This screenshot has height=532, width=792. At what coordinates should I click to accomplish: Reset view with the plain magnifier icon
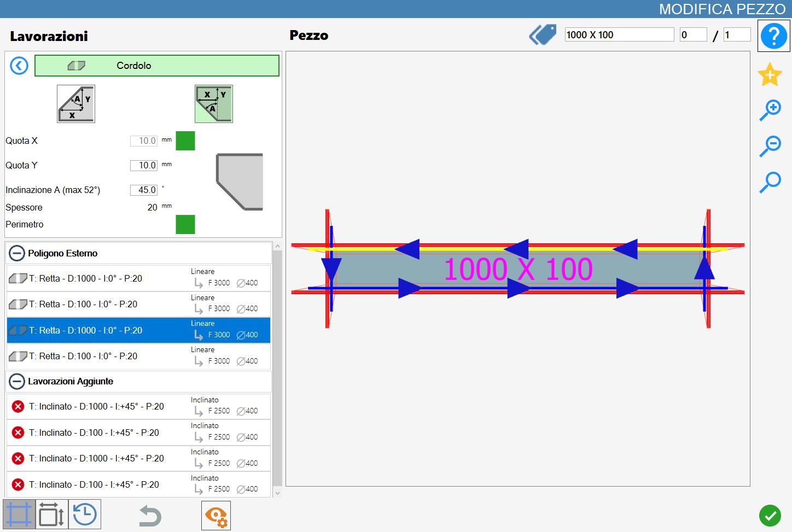click(x=770, y=182)
